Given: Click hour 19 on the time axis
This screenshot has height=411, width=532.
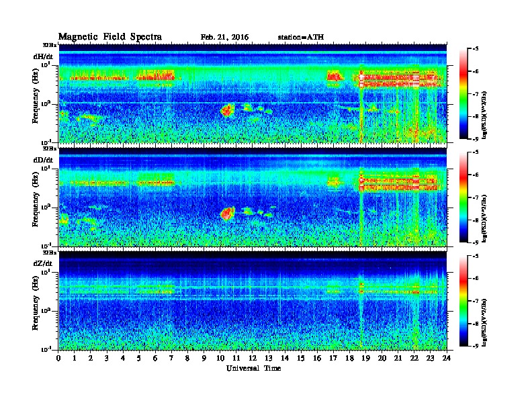Looking at the screenshot, I should (365, 359).
